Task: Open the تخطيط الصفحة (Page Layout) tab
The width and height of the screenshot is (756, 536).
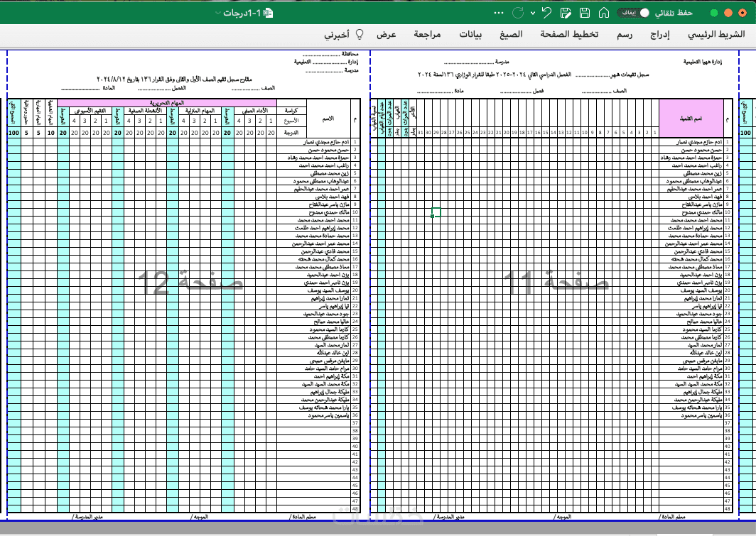Action: coord(569,34)
